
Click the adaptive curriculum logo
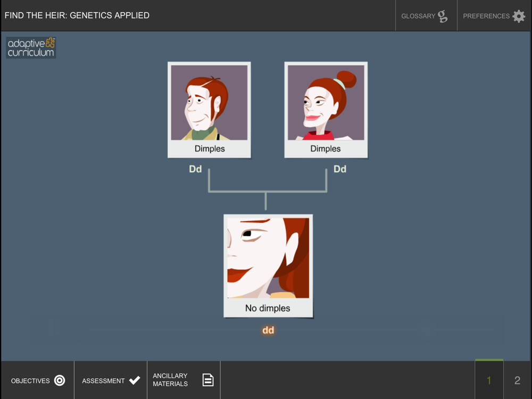tap(31, 47)
